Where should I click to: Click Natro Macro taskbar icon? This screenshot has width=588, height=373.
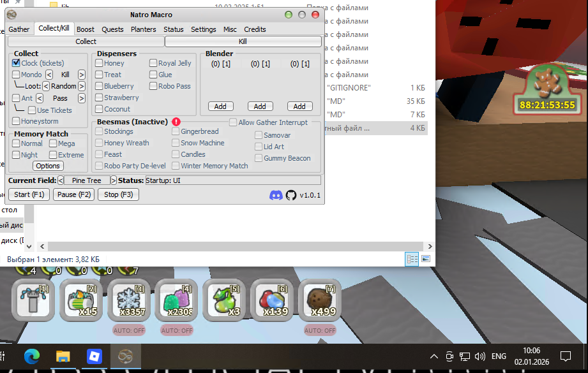coord(126,356)
